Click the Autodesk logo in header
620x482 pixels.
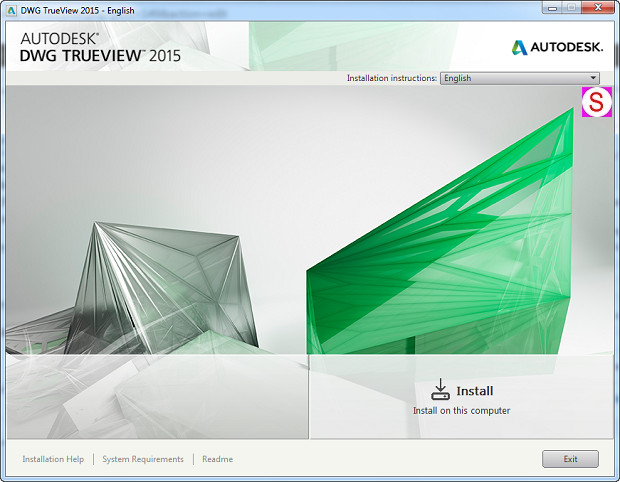[558, 47]
